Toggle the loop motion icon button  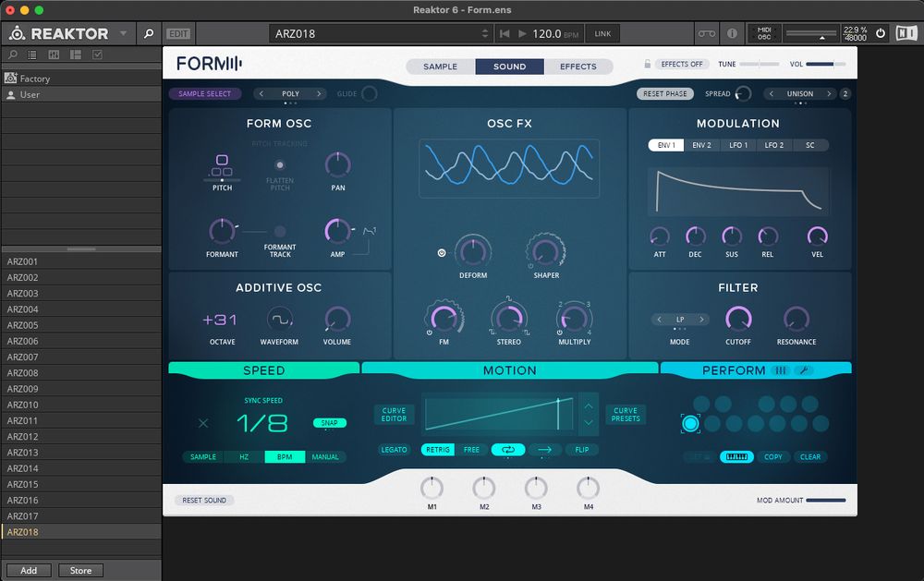click(508, 450)
